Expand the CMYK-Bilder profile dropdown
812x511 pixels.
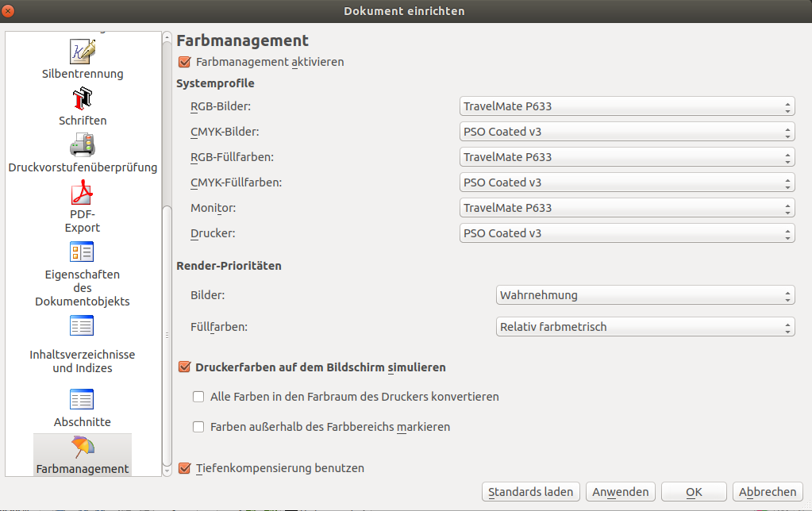click(x=626, y=132)
